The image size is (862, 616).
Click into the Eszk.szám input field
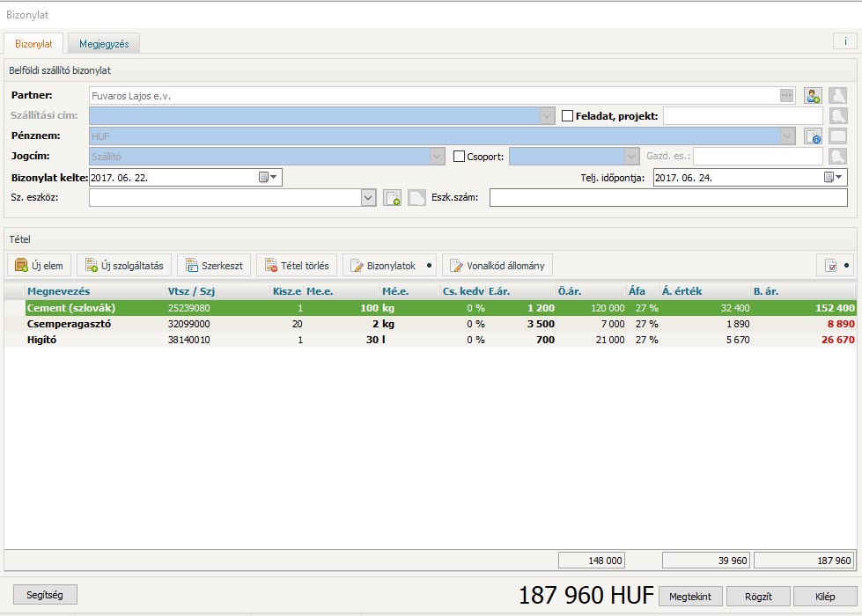click(667, 198)
